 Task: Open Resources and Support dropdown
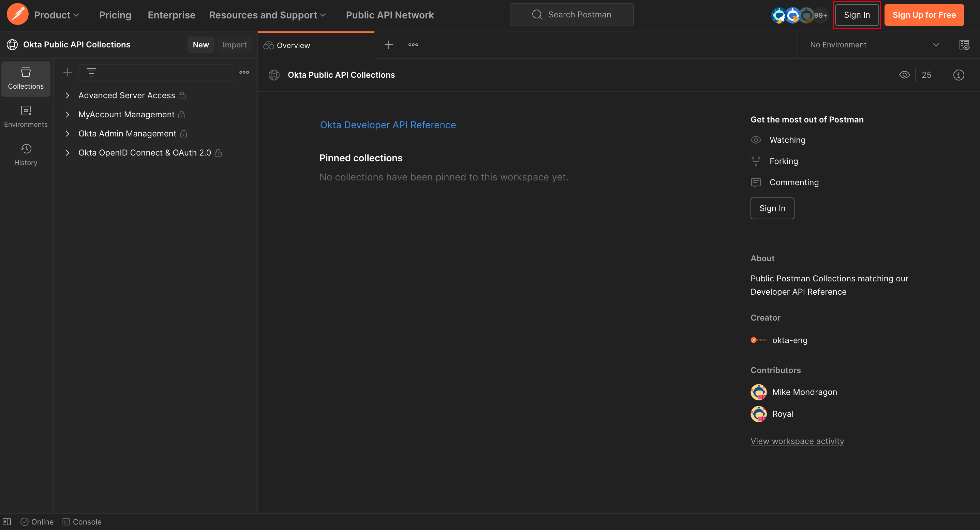pyautogui.click(x=267, y=15)
